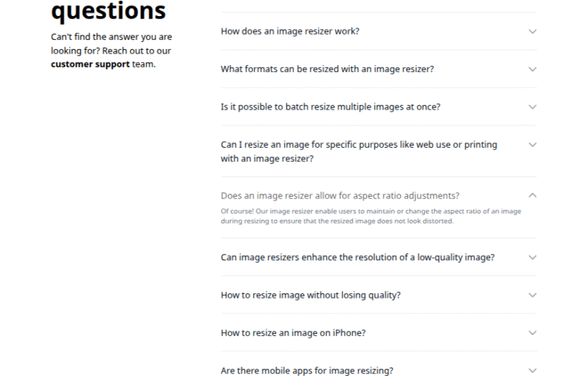Open the batch resize multiple images question
This screenshot has width=588, height=392.
[x=330, y=107]
